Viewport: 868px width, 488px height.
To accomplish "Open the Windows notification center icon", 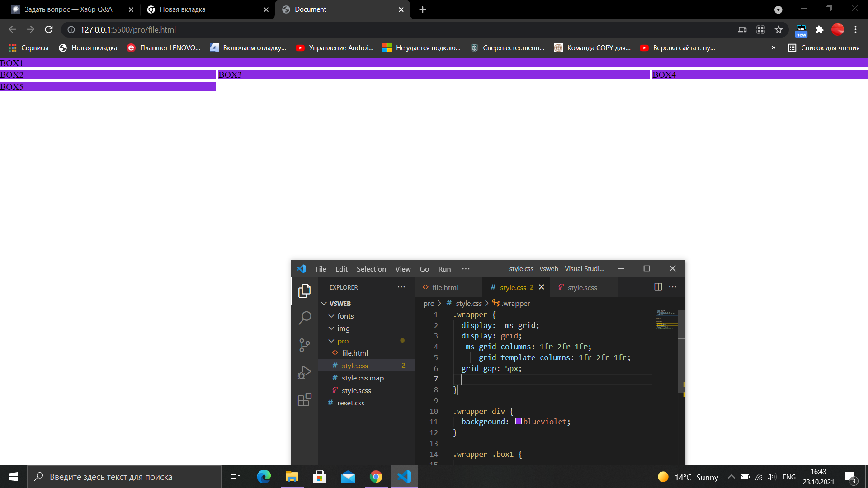I will pyautogui.click(x=850, y=477).
